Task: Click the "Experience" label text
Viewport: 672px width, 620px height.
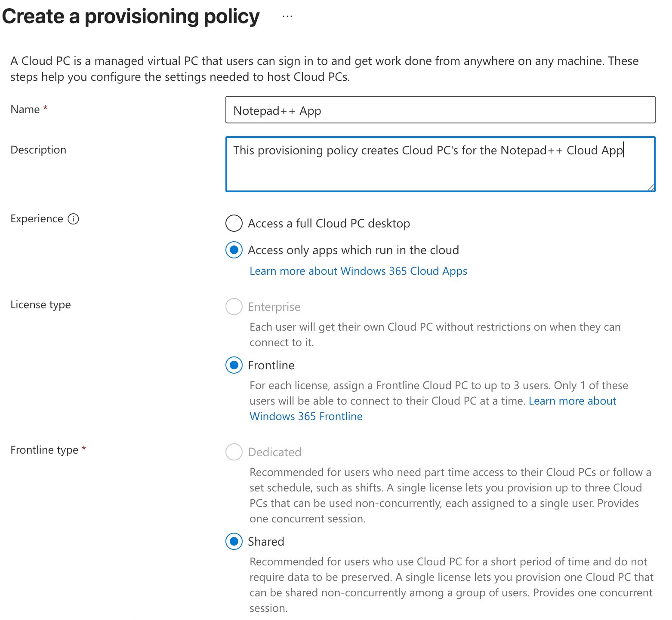Action: [37, 218]
